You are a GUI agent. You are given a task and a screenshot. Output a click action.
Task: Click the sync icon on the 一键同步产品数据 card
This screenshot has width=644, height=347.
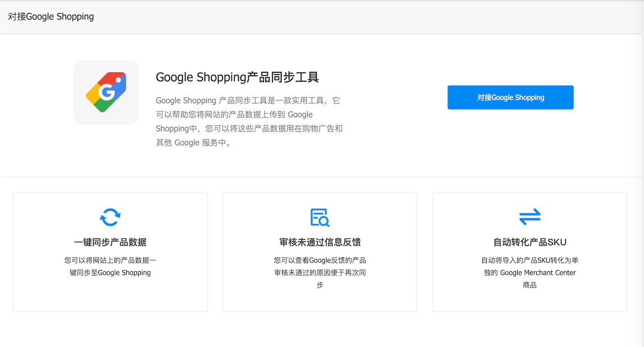(x=110, y=217)
